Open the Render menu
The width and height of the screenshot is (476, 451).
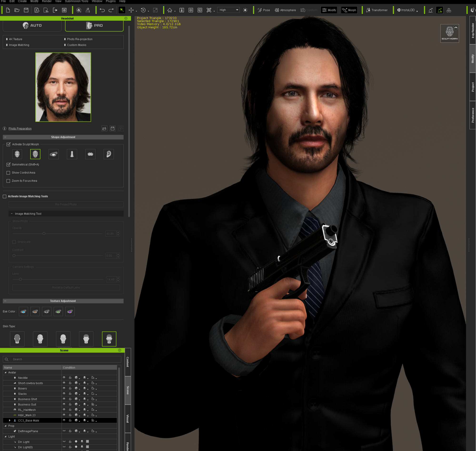click(x=47, y=1)
